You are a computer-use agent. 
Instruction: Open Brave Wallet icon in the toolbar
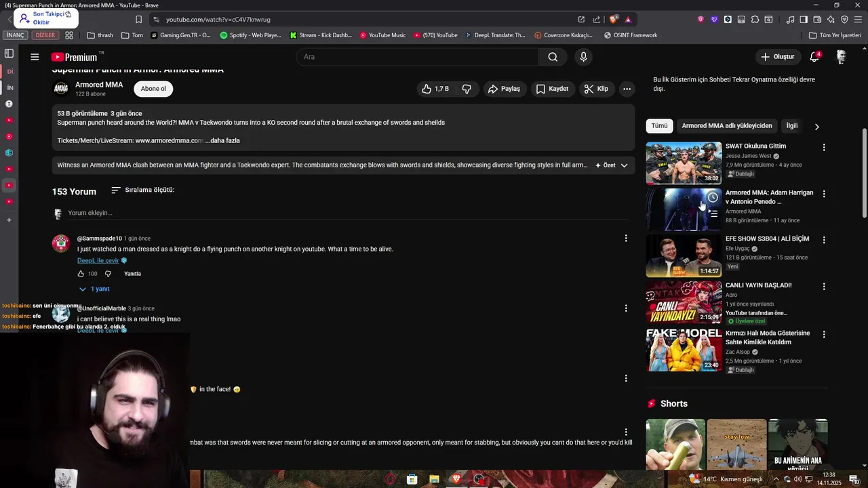pyautogui.click(x=817, y=20)
